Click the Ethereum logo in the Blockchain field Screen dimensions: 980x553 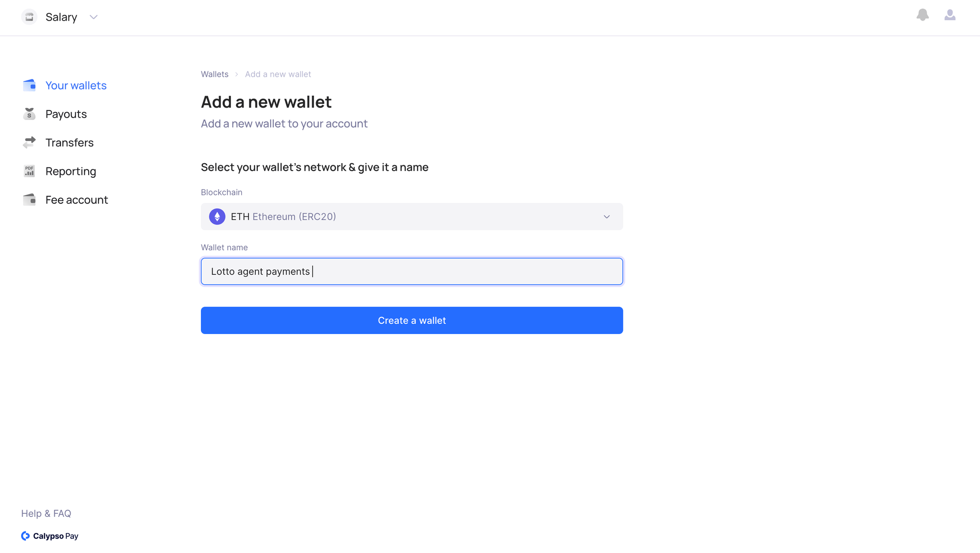pyautogui.click(x=217, y=216)
